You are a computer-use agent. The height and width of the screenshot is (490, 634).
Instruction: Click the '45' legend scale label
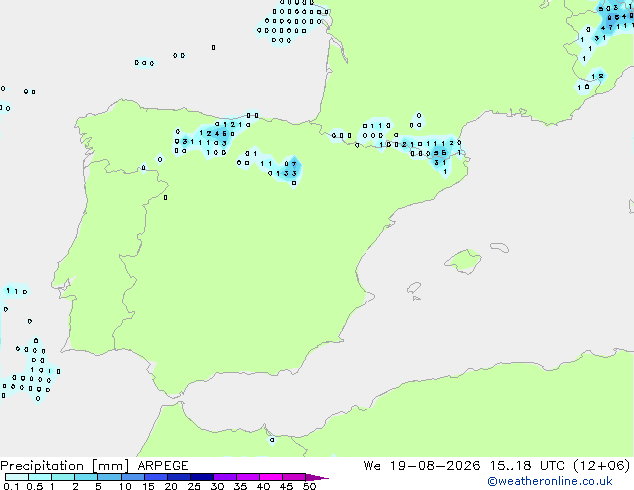(286, 486)
